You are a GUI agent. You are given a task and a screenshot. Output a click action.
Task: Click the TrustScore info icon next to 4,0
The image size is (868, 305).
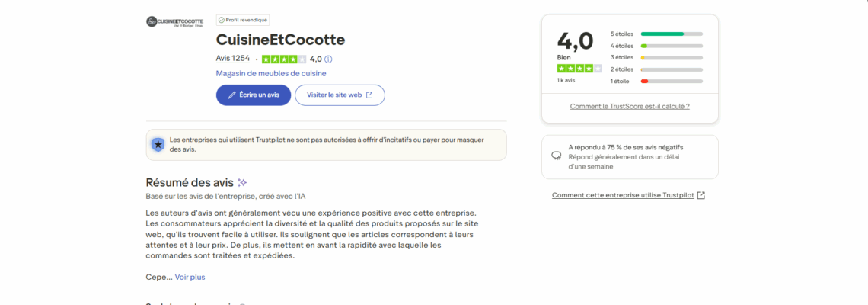pos(328,59)
